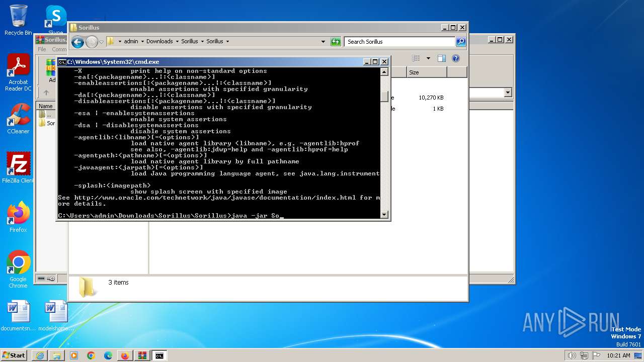Open Google Chrome desktop shortcut
The width and height of the screenshot is (644, 362).
(x=18, y=269)
